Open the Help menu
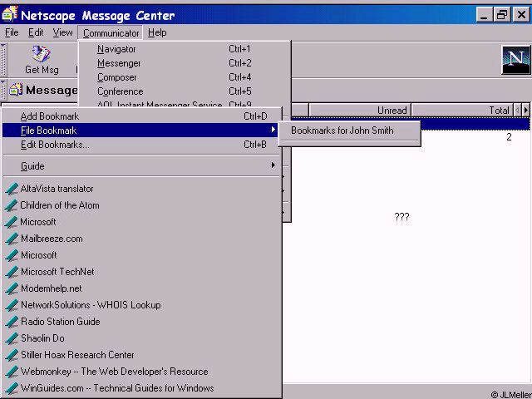This screenshot has height=399, width=532. pos(157,32)
